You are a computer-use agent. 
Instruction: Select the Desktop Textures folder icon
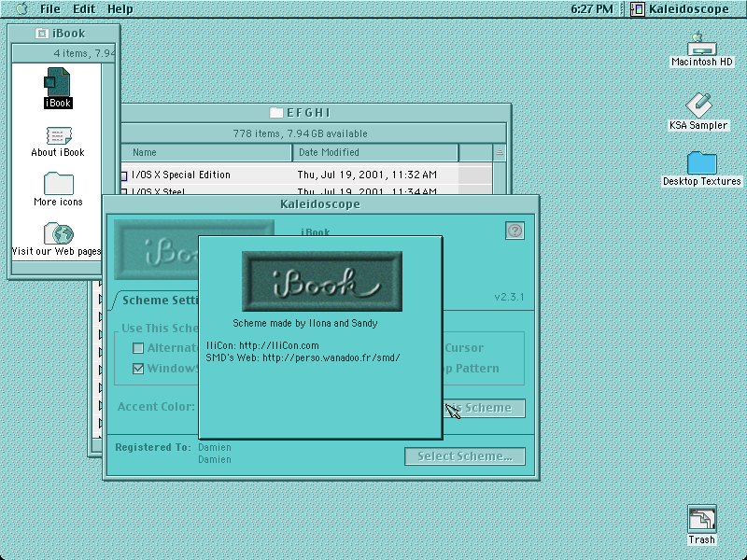click(x=702, y=162)
